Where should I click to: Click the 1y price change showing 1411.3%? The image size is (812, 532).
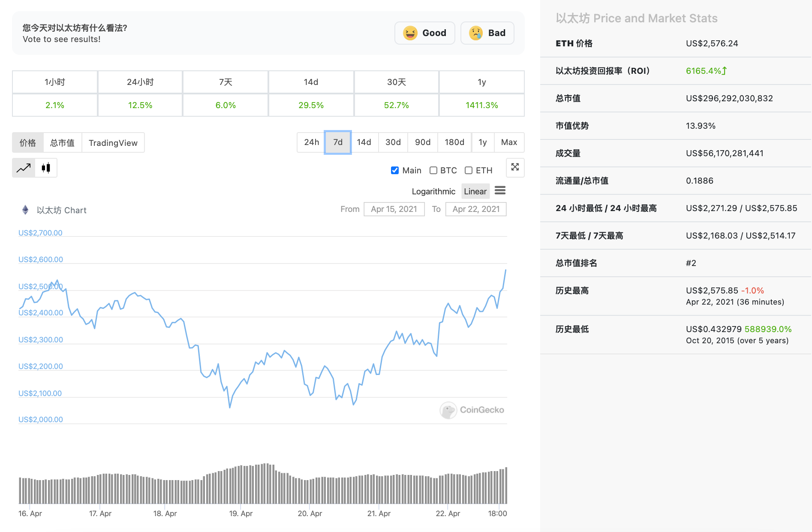481,105
